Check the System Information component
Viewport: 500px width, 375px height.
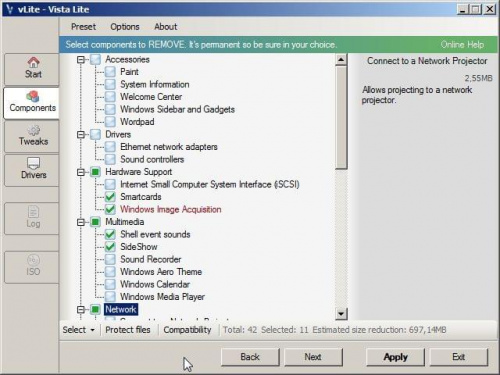[110, 84]
